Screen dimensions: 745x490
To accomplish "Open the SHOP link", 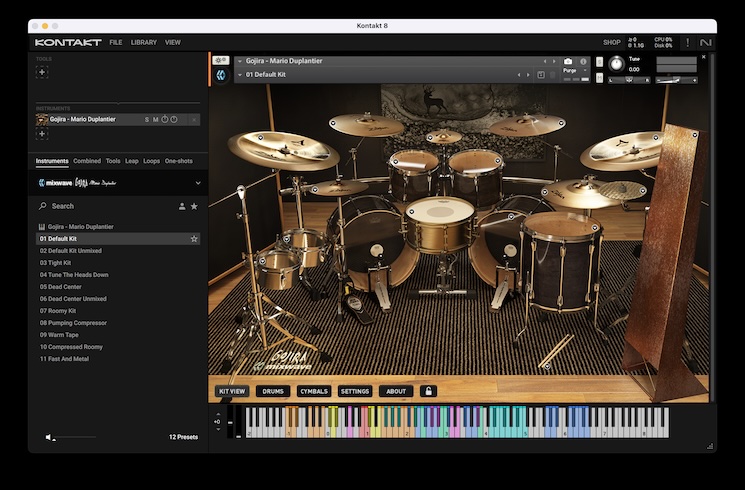I will [611, 42].
